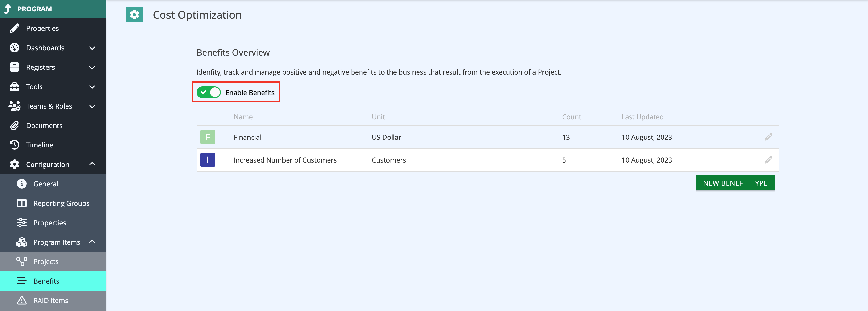Collapse the Configuration section chevron
The height and width of the screenshot is (311, 868).
pos(92,164)
